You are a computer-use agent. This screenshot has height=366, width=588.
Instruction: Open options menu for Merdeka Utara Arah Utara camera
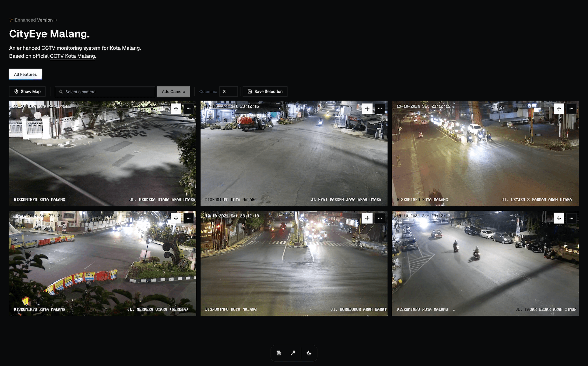coord(188,109)
